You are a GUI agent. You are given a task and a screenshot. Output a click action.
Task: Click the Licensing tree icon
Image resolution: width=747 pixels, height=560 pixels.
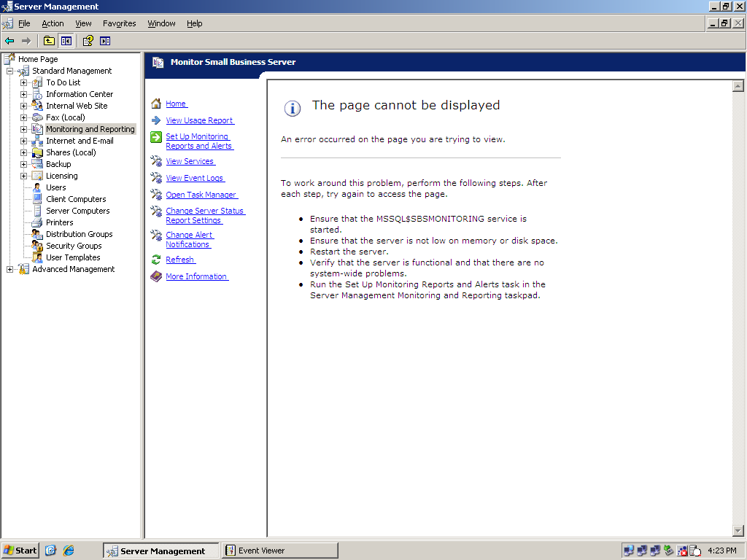click(x=37, y=176)
